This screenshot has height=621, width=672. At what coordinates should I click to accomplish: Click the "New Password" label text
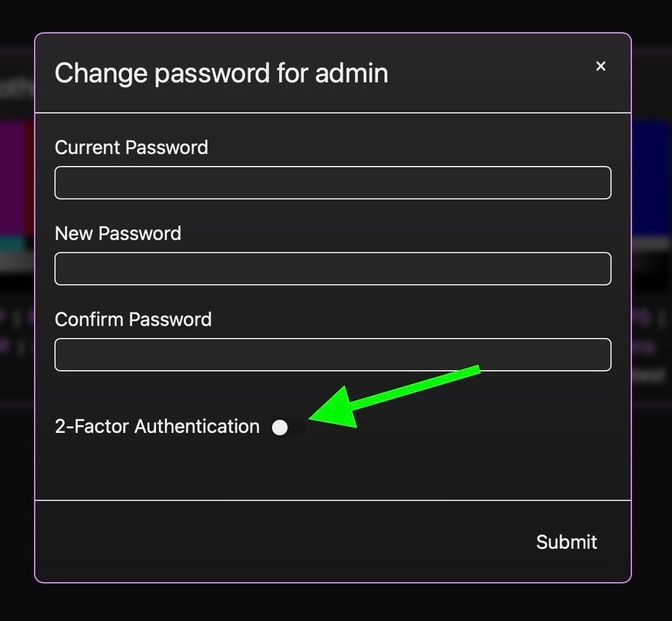click(118, 233)
